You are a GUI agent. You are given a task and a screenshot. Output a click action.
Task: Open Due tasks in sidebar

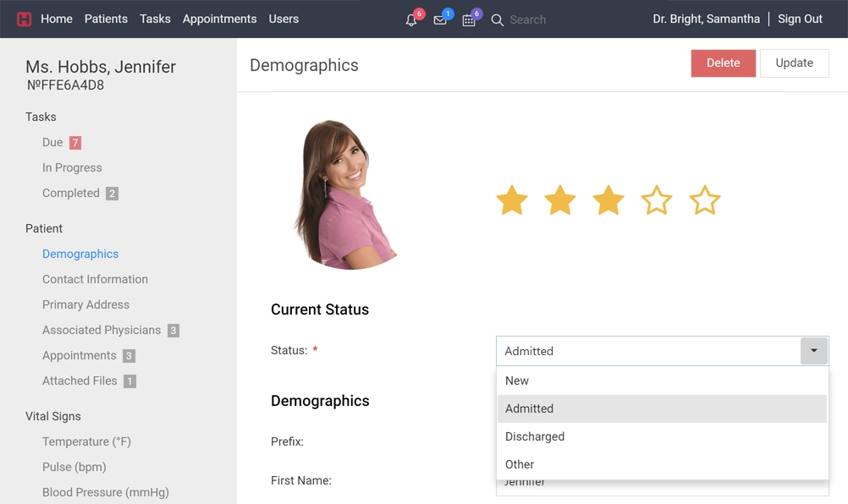[x=52, y=143]
